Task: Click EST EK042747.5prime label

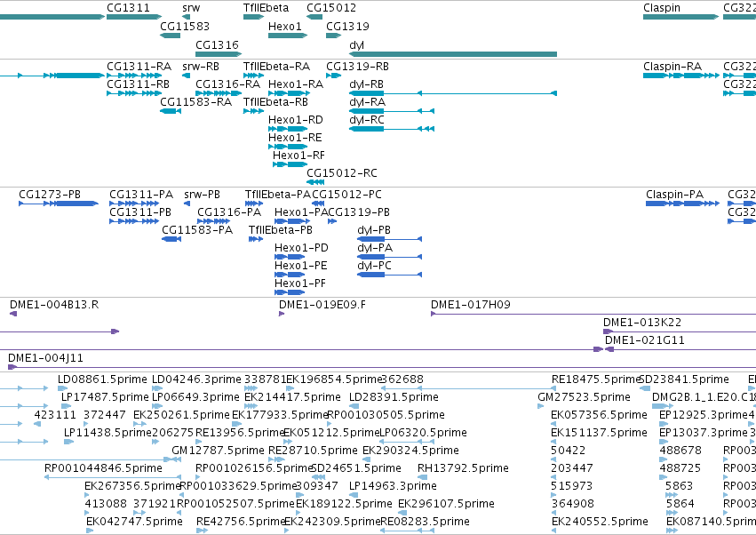Action: click(x=134, y=522)
